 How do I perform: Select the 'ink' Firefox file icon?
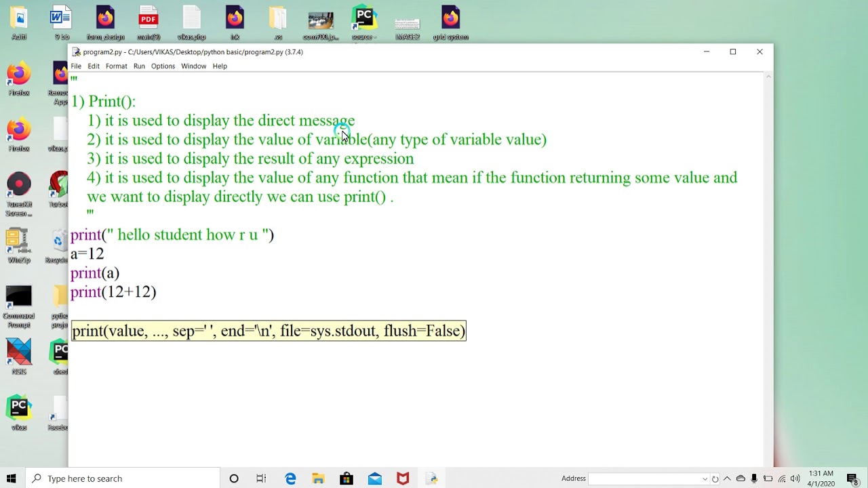[235, 22]
